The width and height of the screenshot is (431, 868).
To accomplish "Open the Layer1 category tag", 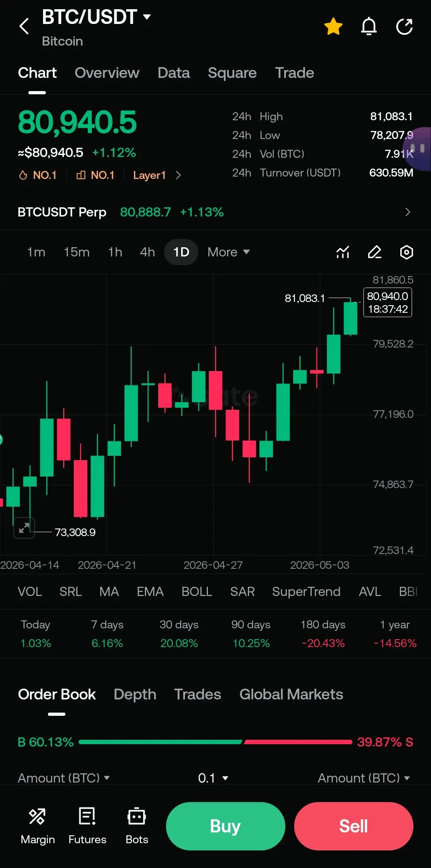I will (x=149, y=175).
